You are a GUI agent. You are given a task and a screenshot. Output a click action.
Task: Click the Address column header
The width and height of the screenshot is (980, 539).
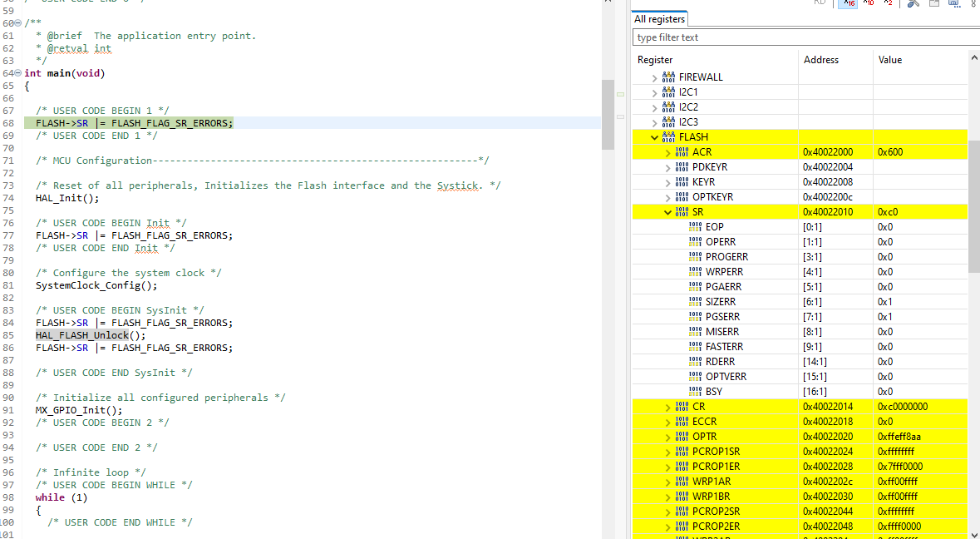[x=820, y=60]
